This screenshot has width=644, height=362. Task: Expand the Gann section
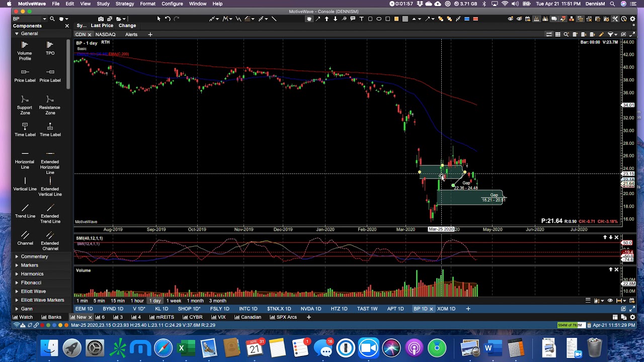[17, 309]
